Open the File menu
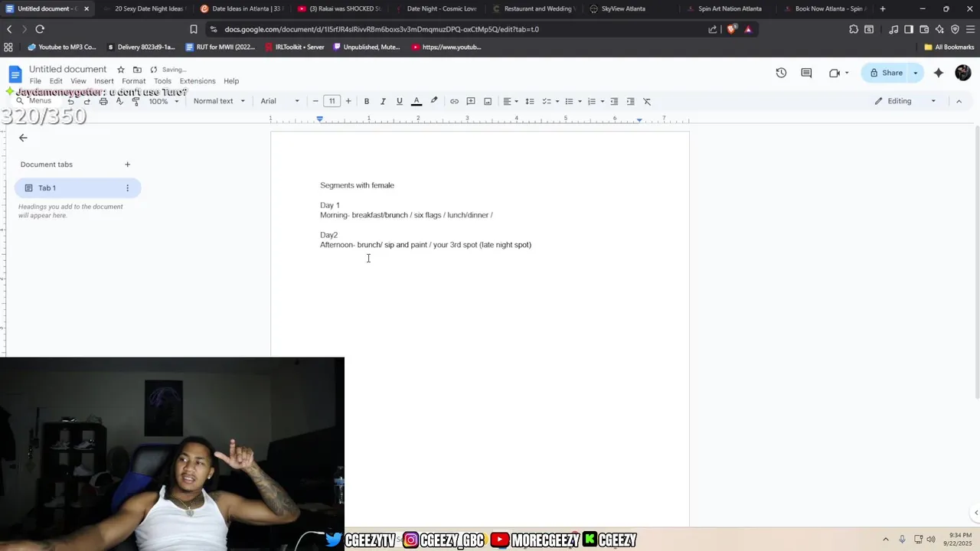The image size is (980, 551). pyautogui.click(x=35, y=81)
